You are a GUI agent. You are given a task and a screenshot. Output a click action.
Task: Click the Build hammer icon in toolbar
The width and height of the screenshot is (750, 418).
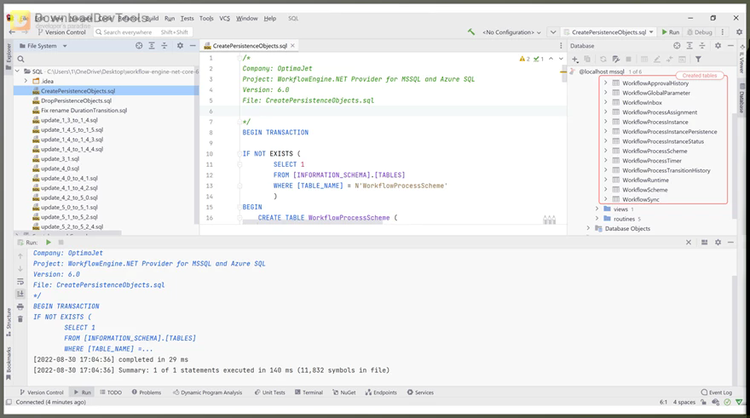tap(471, 32)
